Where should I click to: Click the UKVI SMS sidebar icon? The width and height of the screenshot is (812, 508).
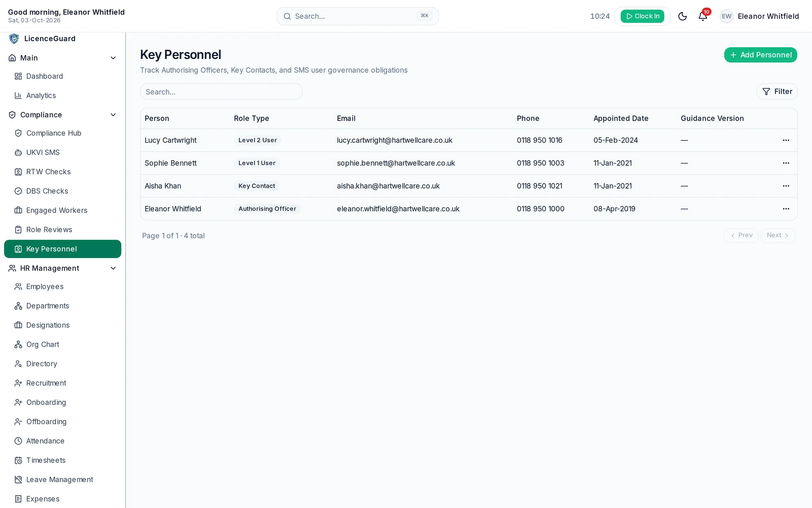pos(18,152)
